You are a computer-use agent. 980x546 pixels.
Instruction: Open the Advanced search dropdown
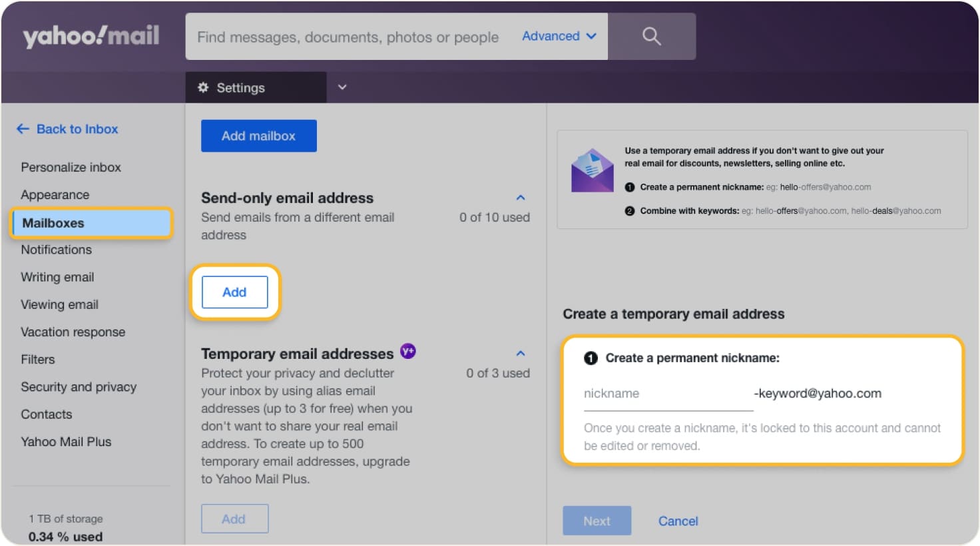[559, 36]
